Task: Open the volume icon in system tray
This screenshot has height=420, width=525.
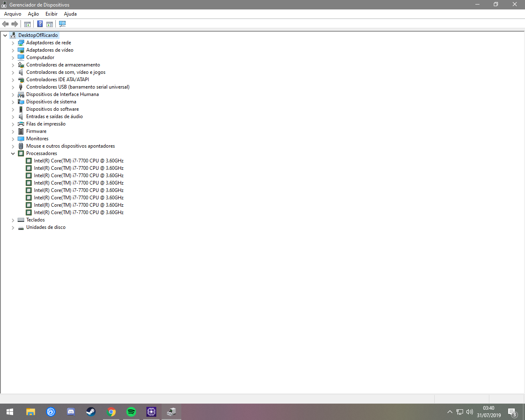Action: pos(470,412)
